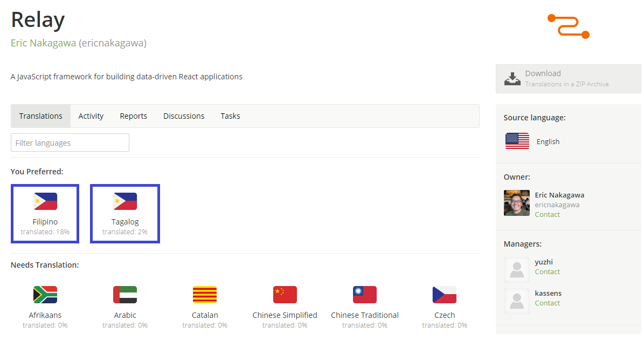Click kassens' avatar placeholder
644x340 pixels.
tap(517, 301)
